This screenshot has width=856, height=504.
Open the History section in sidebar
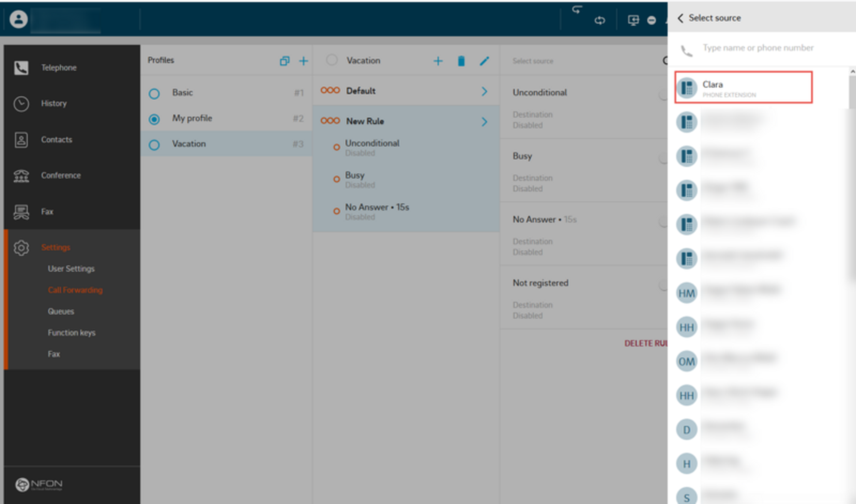pyautogui.click(x=53, y=104)
